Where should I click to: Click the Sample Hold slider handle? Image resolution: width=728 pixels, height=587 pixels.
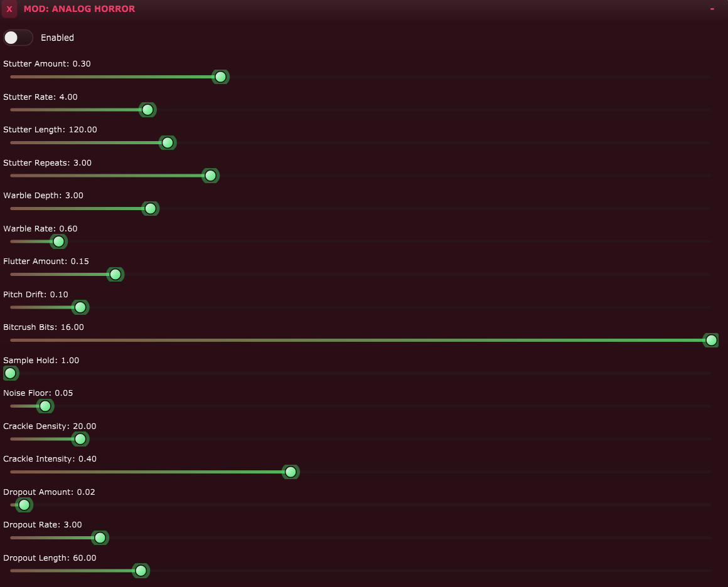pyautogui.click(x=10, y=373)
